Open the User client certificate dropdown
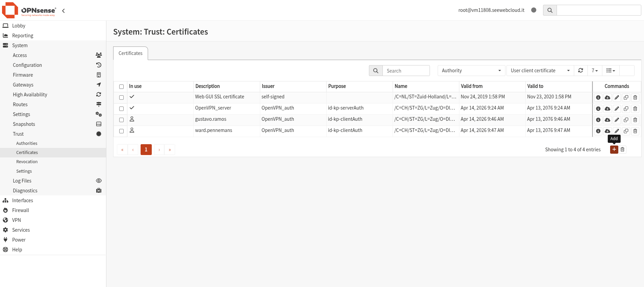The image size is (644, 287). click(540, 71)
